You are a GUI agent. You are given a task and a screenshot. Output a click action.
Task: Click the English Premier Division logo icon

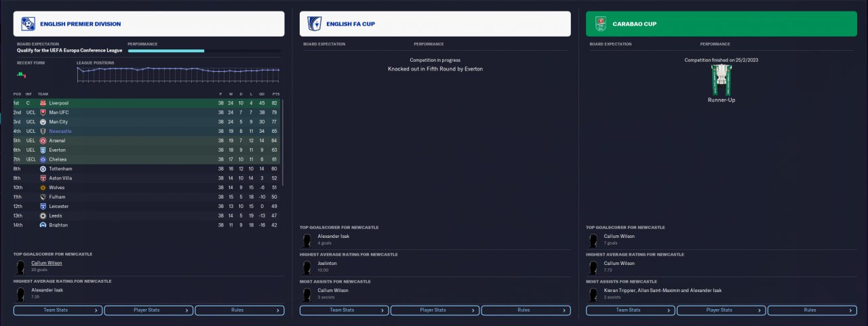pos(28,24)
